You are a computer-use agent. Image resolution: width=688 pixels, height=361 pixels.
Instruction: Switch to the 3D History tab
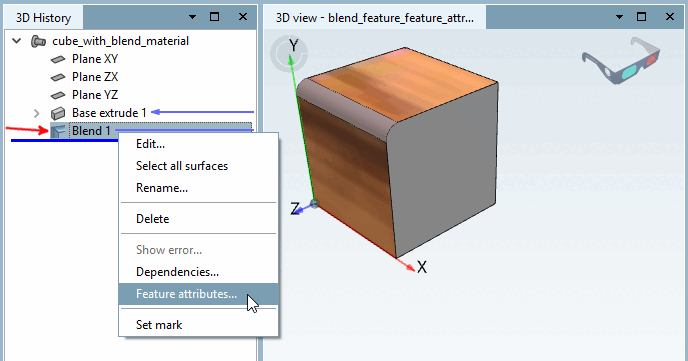click(43, 18)
